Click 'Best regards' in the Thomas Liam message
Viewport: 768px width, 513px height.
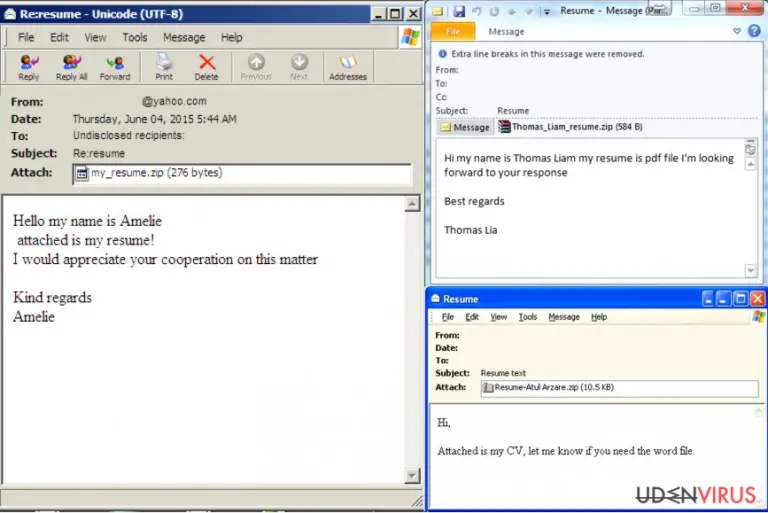tap(474, 201)
